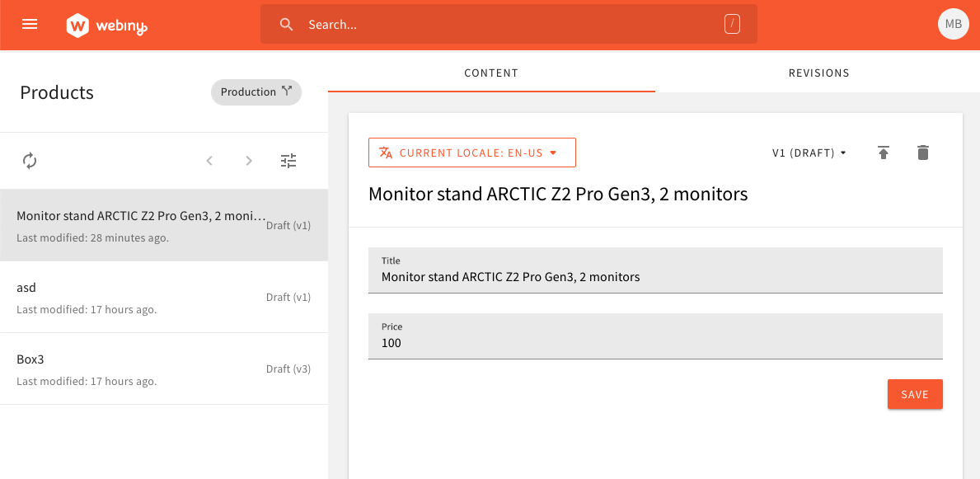
Task: Select the Box3 draft entry
Action: (124, 369)
